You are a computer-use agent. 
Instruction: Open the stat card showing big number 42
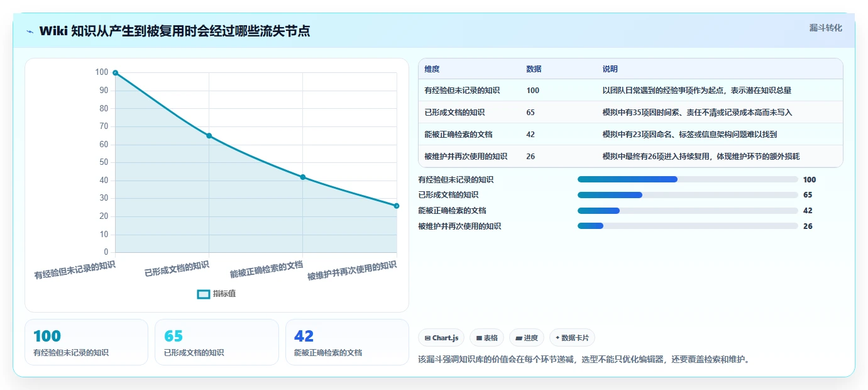tap(347, 342)
